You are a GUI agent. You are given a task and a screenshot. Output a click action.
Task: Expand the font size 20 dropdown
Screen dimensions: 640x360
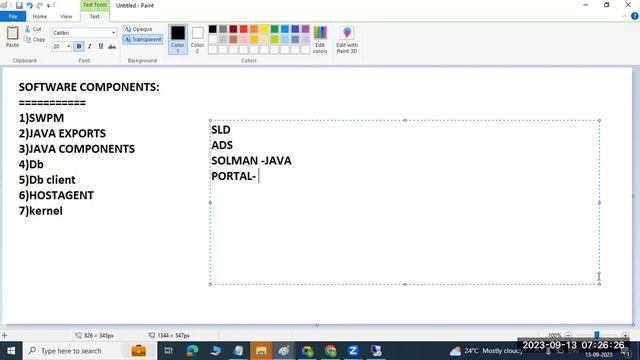[x=69, y=47]
